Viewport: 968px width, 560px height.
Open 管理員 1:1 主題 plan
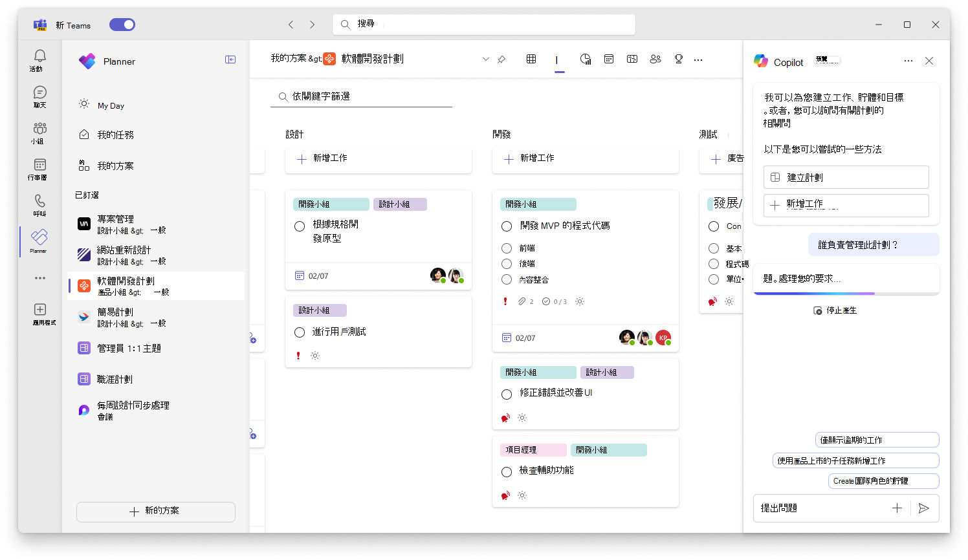157,348
